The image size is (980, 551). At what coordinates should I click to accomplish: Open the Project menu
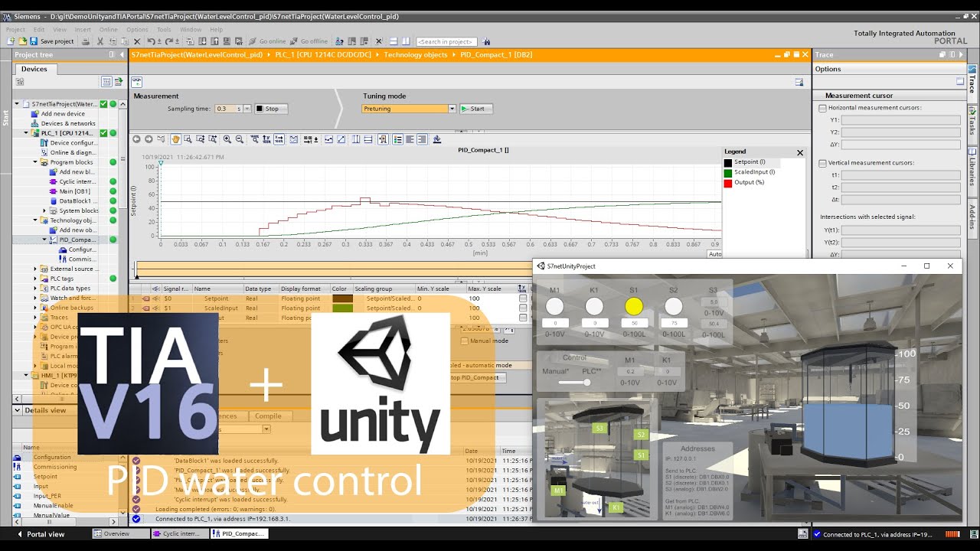[15, 30]
